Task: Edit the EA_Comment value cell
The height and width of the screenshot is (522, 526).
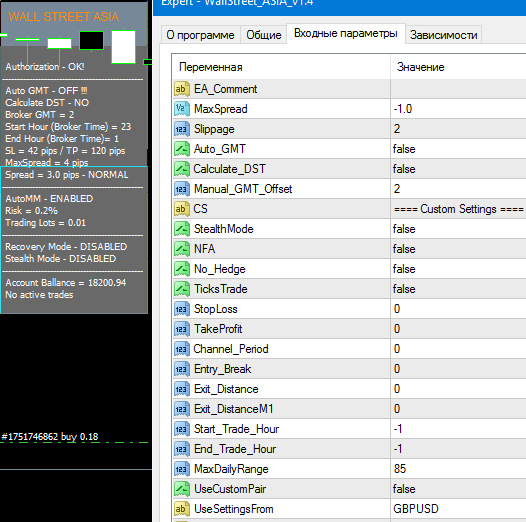Action: (x=458, y=89)
